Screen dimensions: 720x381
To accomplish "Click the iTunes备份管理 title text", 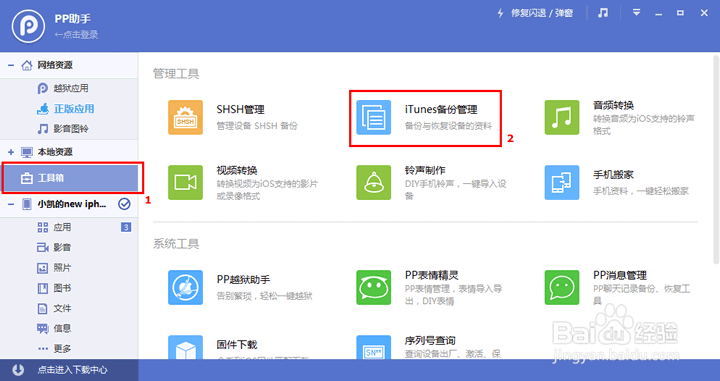I will (441, 109).
